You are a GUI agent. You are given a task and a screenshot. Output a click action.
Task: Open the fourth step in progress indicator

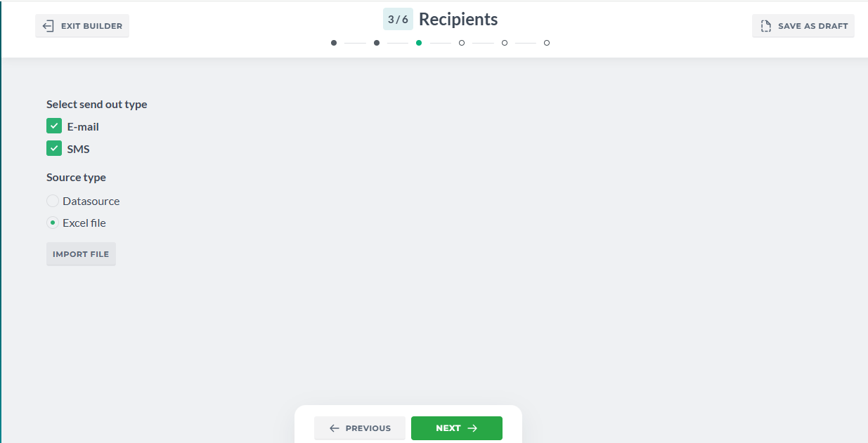462,43
